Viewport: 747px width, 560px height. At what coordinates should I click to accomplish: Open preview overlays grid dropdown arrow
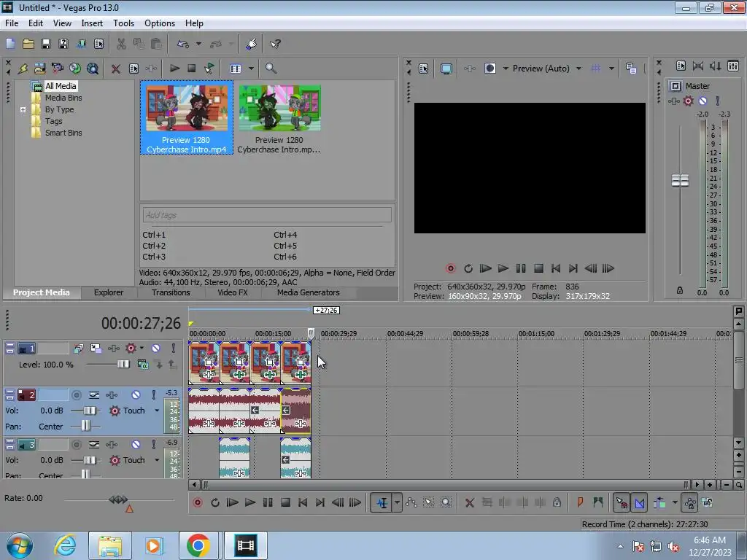point(611,69)
